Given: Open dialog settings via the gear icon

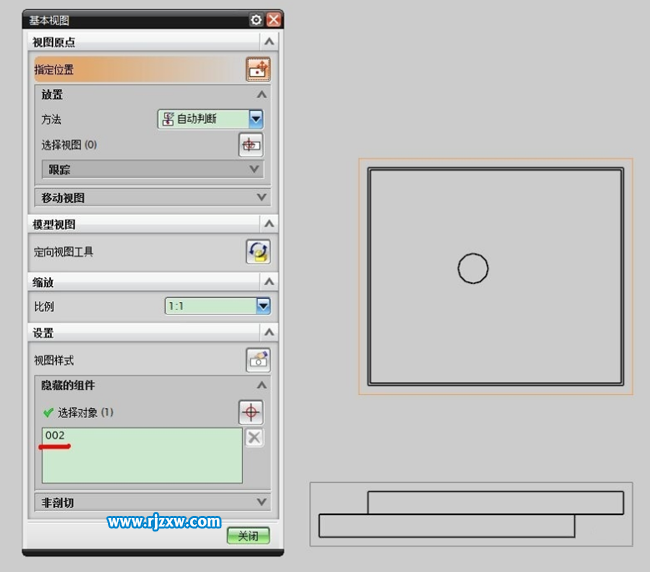Looking at the screenshot, I should 256,20.
